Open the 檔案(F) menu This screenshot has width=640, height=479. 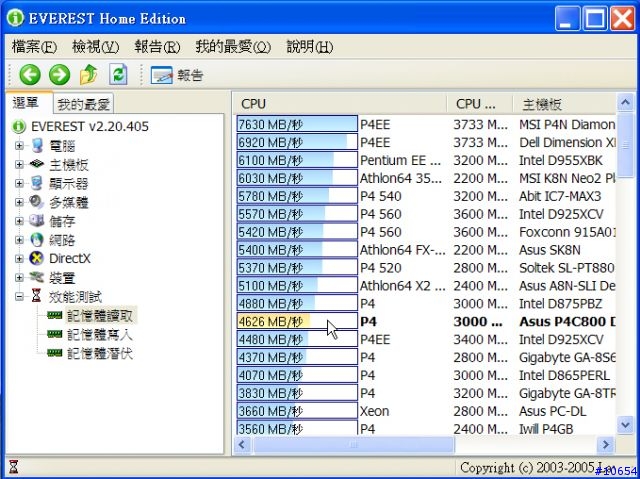(34, 47)
